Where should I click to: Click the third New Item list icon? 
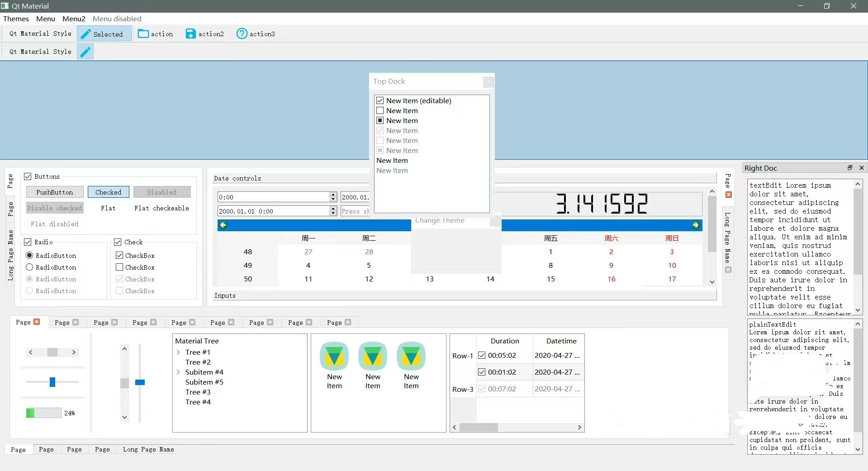[411, 356]
